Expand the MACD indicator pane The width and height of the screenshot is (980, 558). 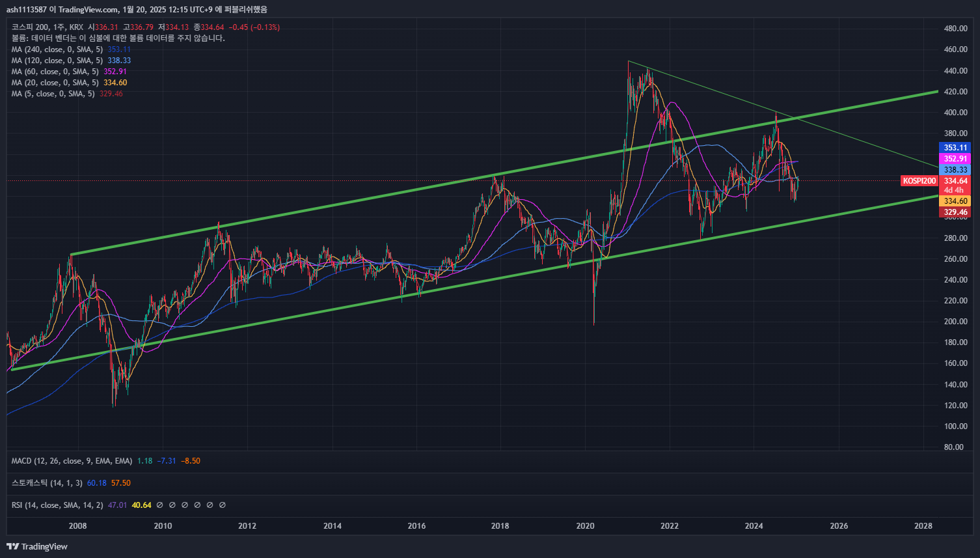(72, 461)
